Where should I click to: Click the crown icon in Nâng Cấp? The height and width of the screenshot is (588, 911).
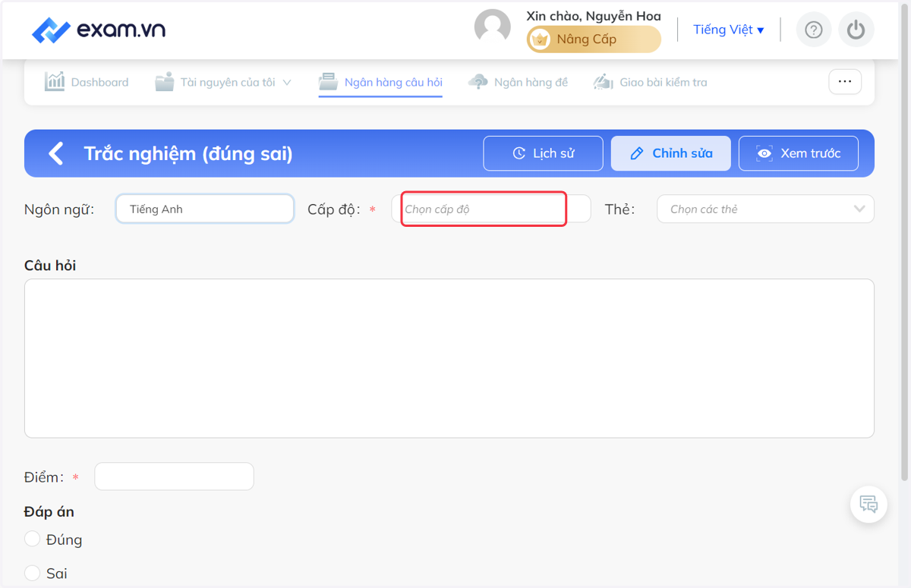point(540,39)
